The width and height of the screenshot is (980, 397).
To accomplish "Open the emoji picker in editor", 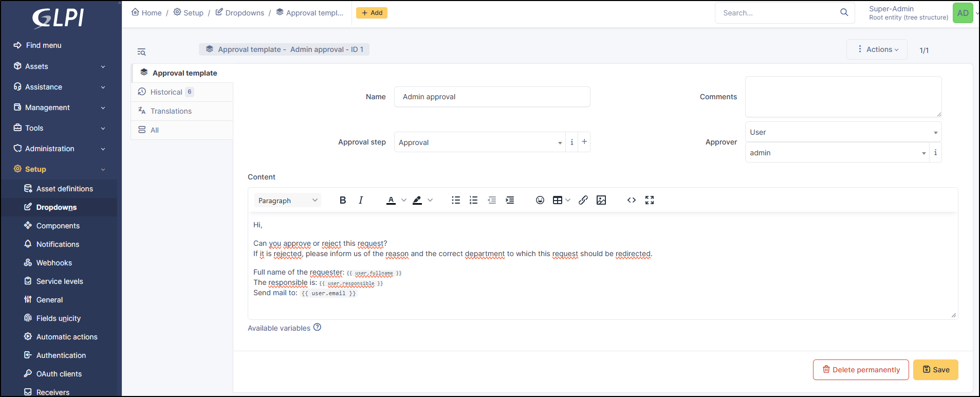I will 540,201.
